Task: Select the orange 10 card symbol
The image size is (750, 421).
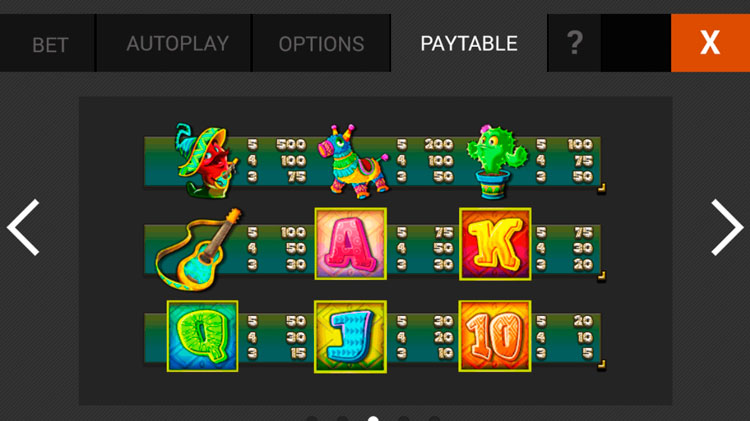Action: pos(495,336)
